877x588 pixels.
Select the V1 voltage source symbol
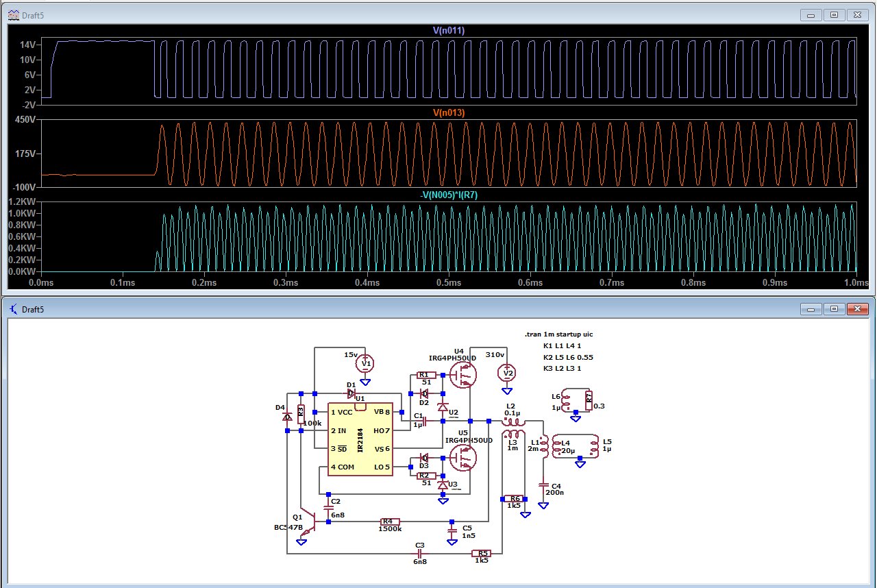(x=366, y=363)
